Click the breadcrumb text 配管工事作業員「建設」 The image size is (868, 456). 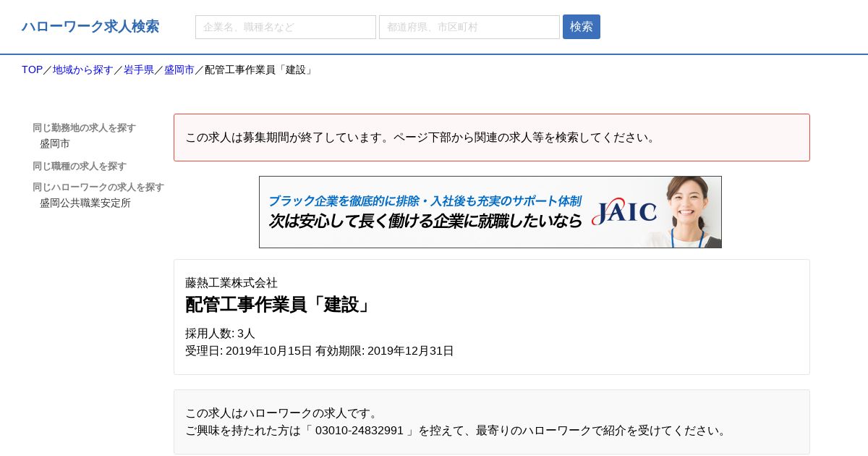[x=260, y=69]
